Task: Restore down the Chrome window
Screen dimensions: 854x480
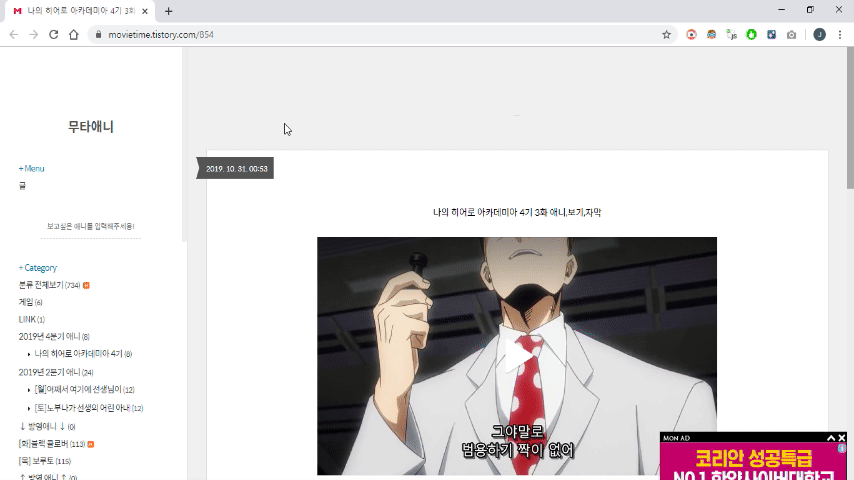Action: coord(810,10)
